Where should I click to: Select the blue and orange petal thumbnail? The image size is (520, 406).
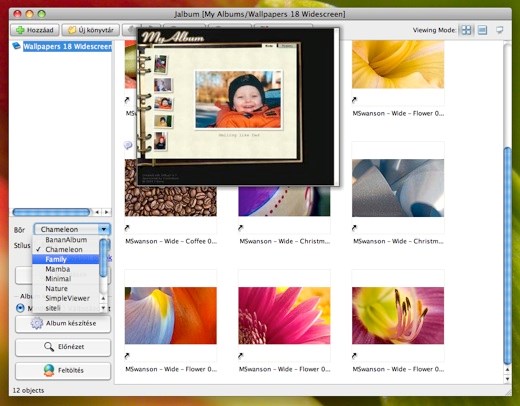(x=171, y=316)
